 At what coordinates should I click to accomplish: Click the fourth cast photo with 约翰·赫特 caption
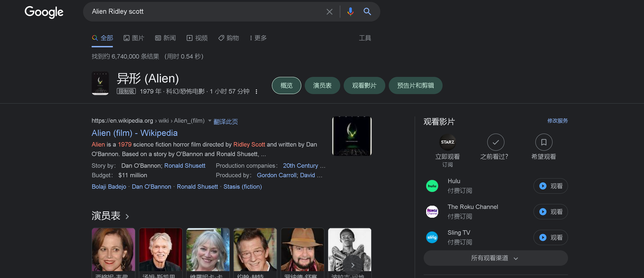(255, 250)
